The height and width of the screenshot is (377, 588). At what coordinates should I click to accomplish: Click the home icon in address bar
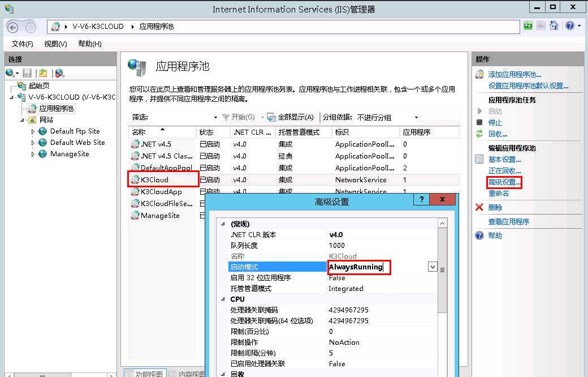pyautogui.click(x=554, y=25)
